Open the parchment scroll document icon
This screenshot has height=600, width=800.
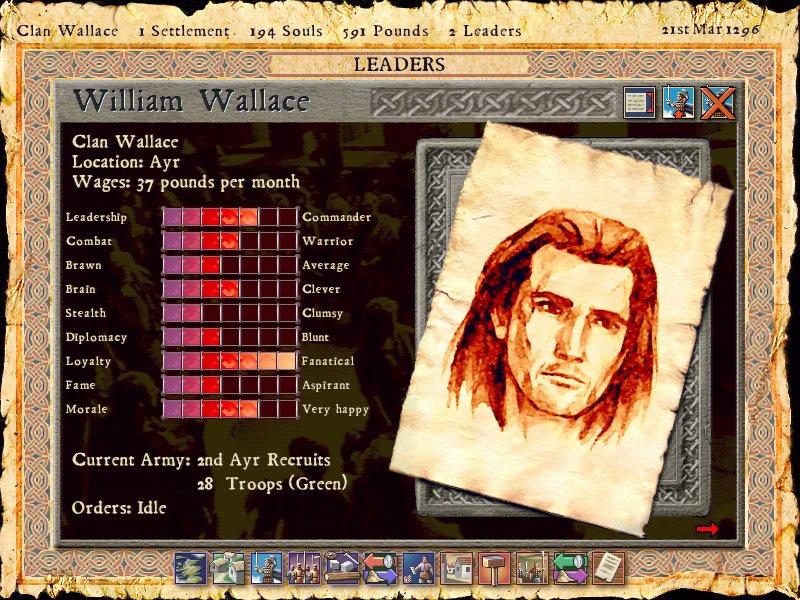[608, 568]
